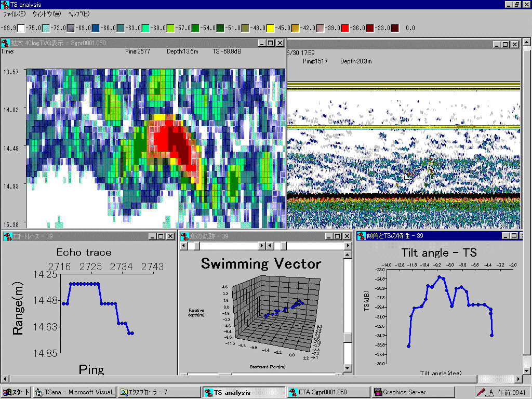Switch to TSana - Microsoft Visual taskbar button
The height and width of the screenshot is (399, 532).
pyautogui.click(x=75, y=392)
